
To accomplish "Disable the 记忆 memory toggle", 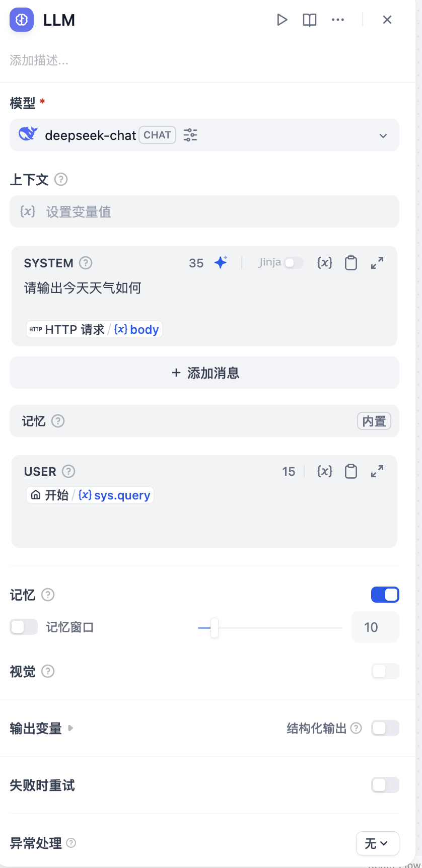I will 385,595.
